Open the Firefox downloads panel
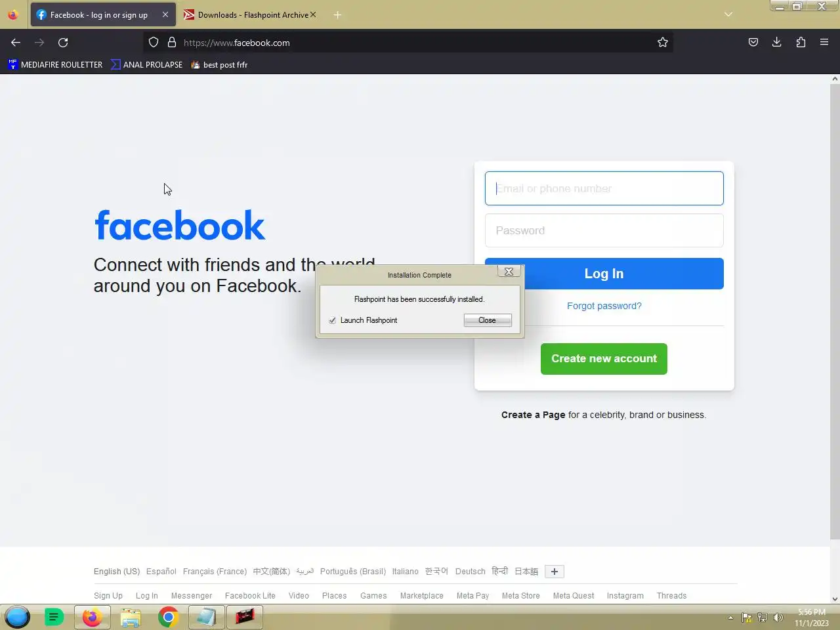 tap(777, 42)
